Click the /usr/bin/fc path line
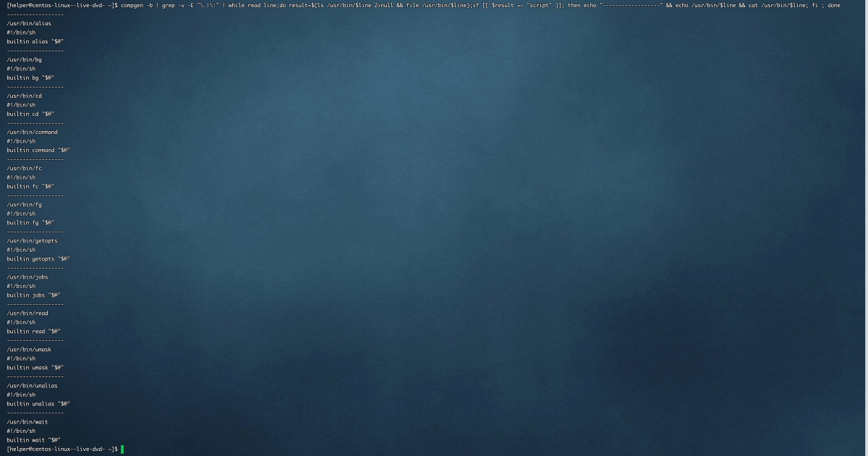Viewport: 868px width, 456px height. 25,168
